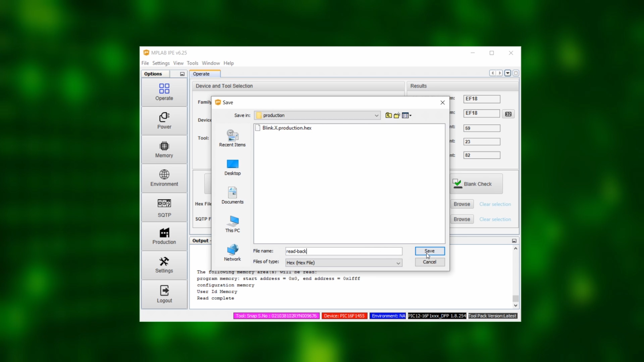Screen dimensions: 644x362
Task: Expand the Save in folder dropdown
Action: [376, 115]
